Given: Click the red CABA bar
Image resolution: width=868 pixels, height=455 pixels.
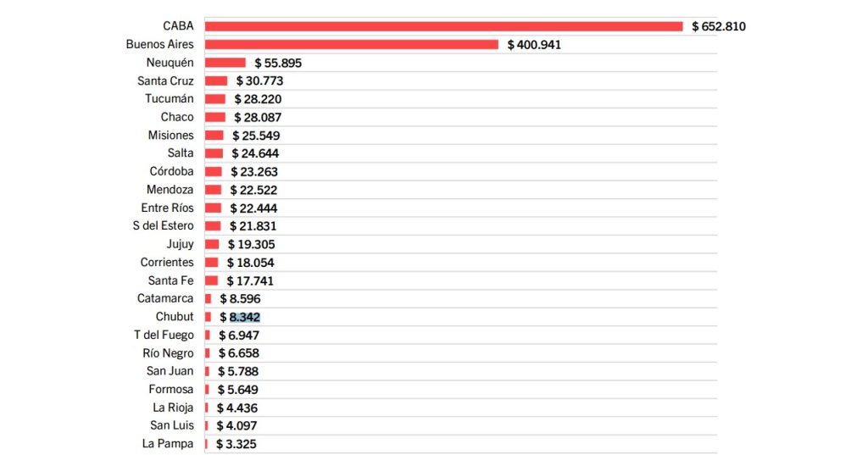Looking at the screenshot, I should [x=443, y=26].
